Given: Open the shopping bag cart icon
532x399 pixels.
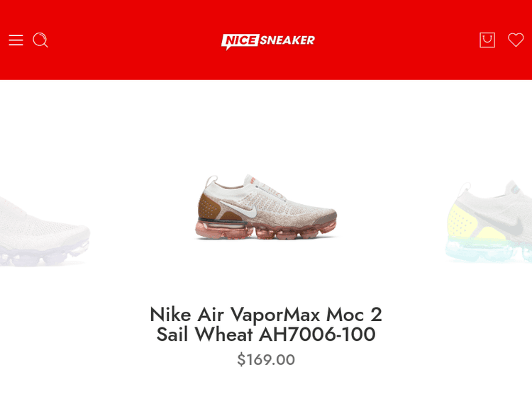Looking at the screenshot, I should (x=487, y=40).
